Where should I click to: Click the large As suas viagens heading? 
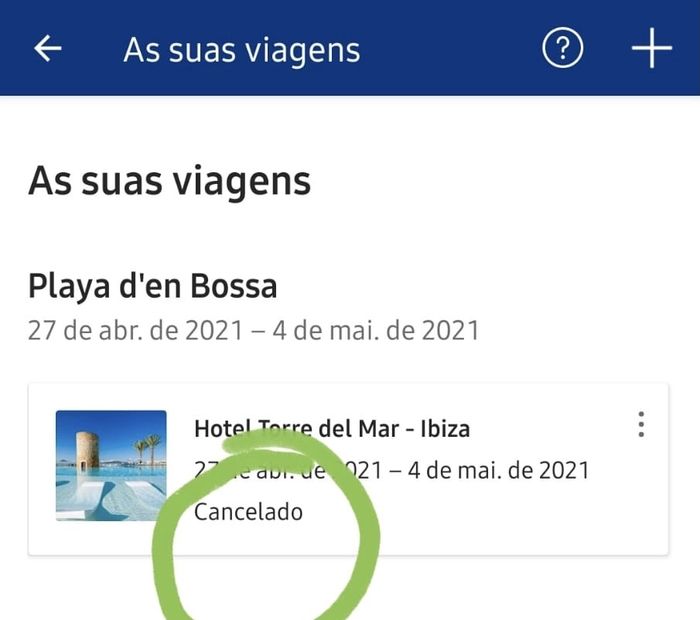tap(169, 181)
